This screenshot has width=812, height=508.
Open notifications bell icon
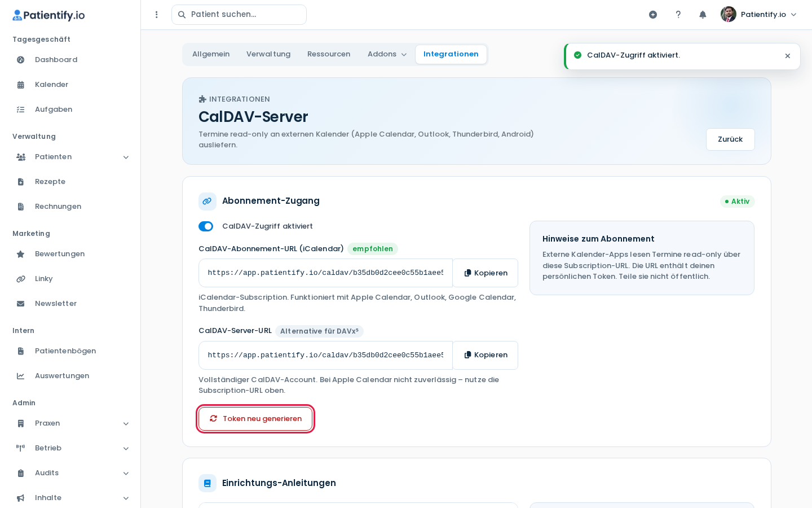coord(703,15)
